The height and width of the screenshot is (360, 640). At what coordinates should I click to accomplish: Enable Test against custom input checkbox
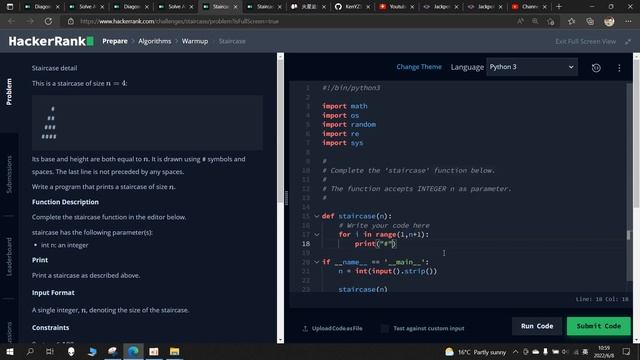[384, 328]
